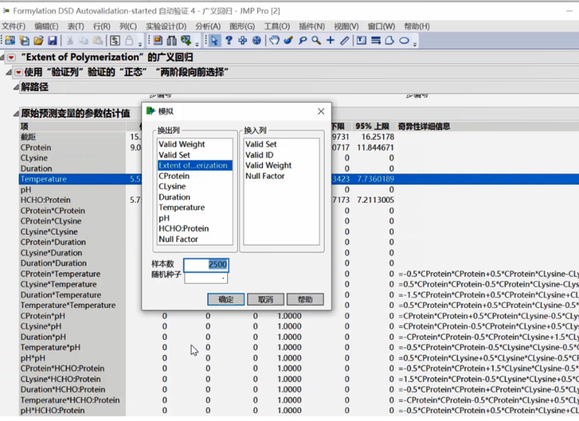Activate the question mark help tool

(x=229, y=41)
